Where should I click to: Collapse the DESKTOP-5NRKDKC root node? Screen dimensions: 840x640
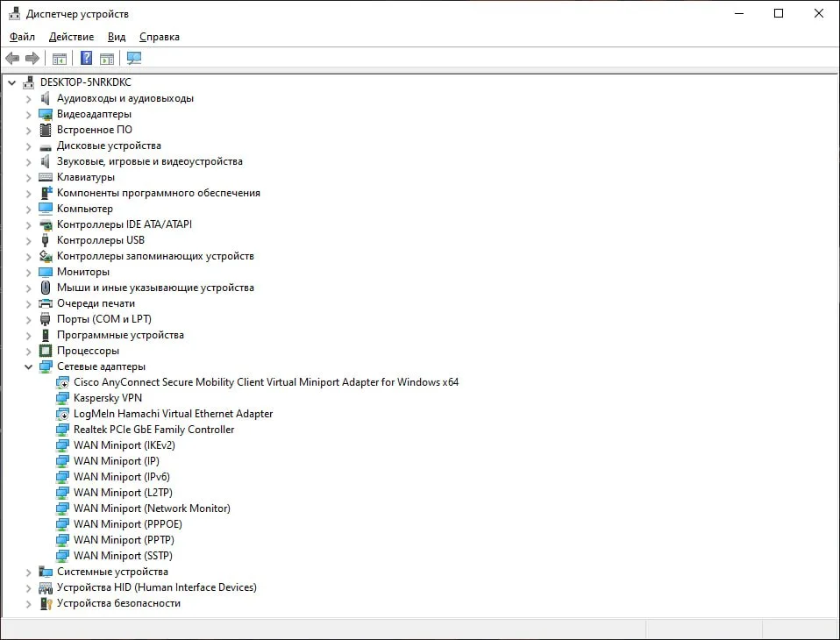[x=11, y=83]
